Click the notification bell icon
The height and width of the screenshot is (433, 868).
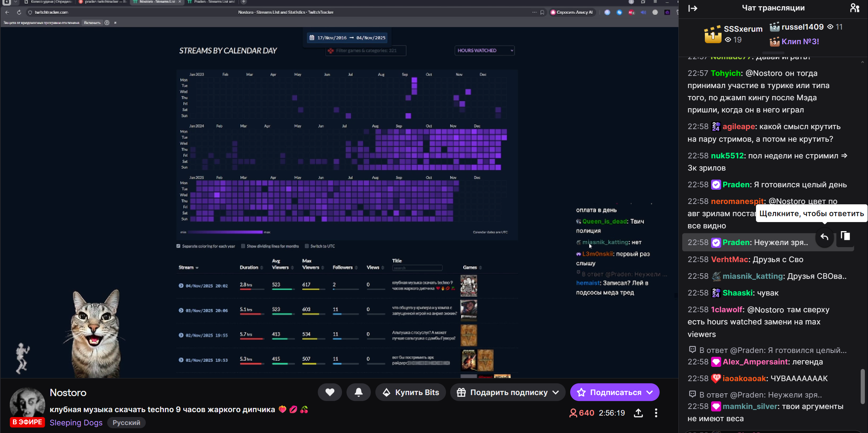point(358,392)
